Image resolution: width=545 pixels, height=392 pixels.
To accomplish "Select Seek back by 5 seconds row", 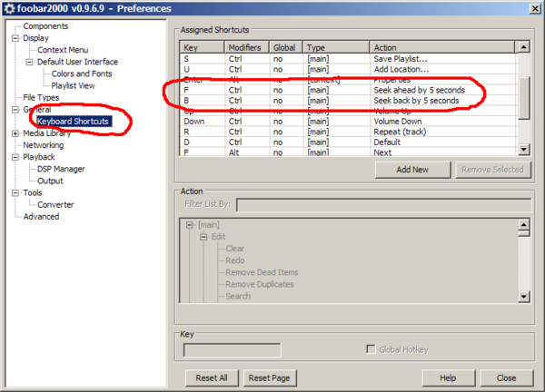I will [x=348, y=101].
